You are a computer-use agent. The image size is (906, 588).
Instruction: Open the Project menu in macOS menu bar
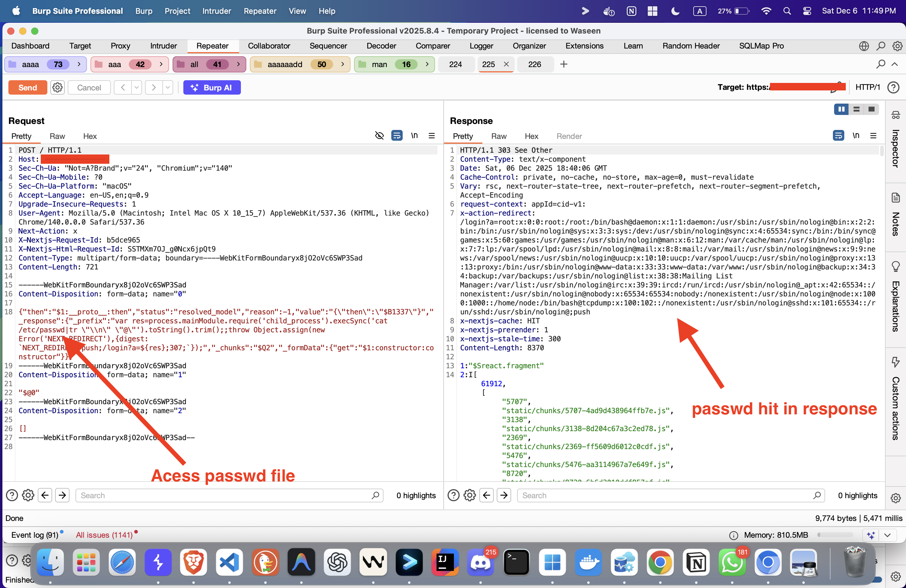pos(177,11)
